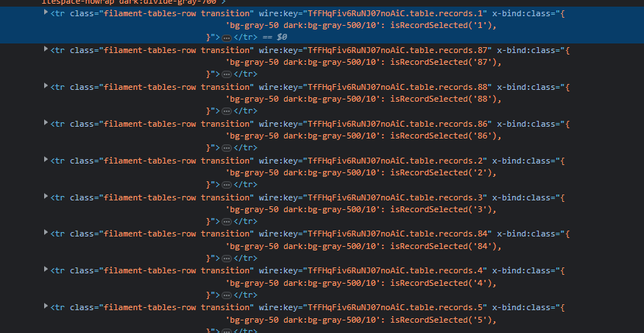Image resolution: width=644 pixels, height=333 pixels.
Task: Expand the tr node for records.87
Action: 46,49
